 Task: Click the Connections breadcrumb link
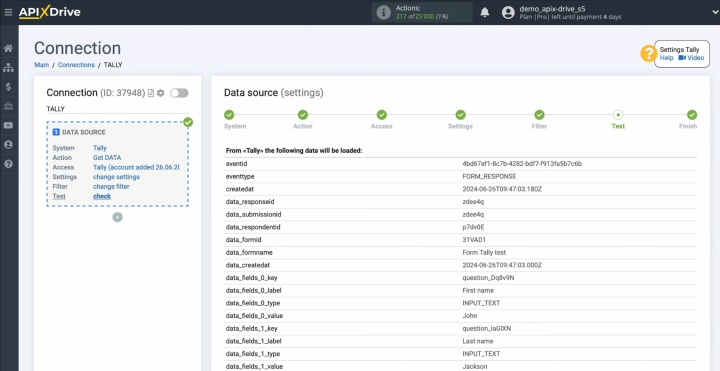[x=76, y=65]
